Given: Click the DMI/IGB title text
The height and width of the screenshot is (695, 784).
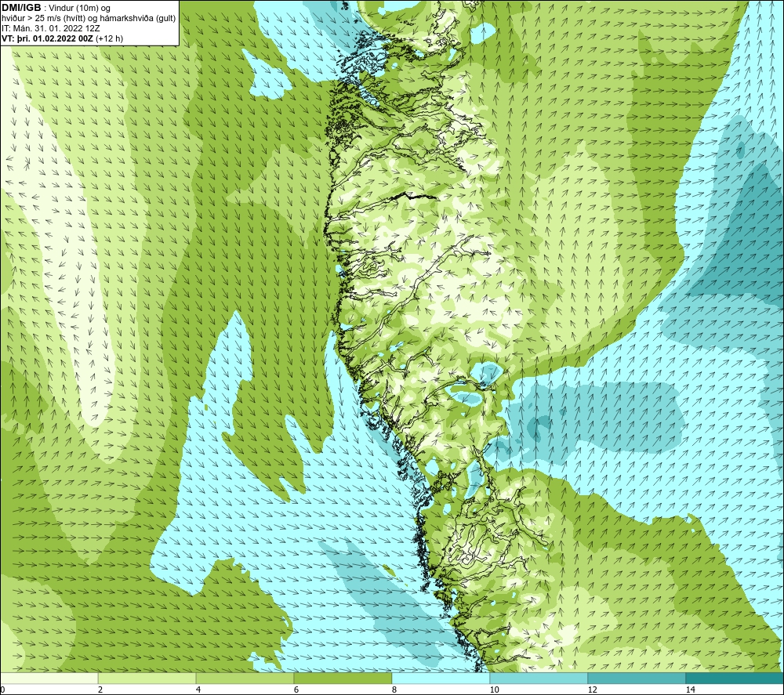Looking at the screenshot, I should point(21,8).
